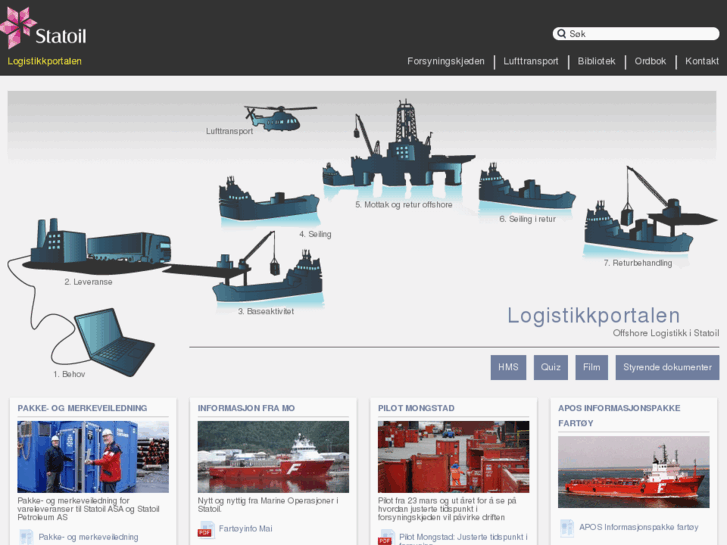Click the '4. Seiling' label

tap(315, 234)
